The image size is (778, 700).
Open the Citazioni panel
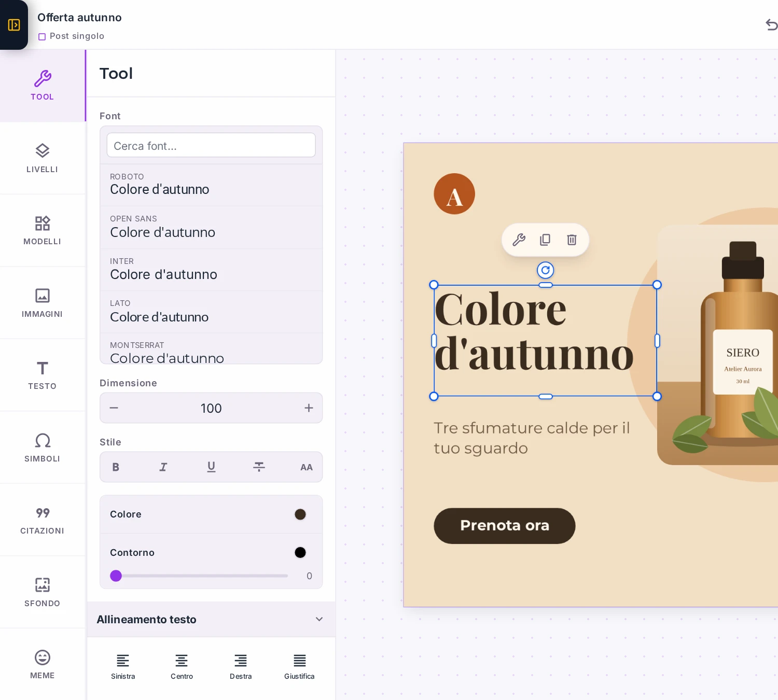[x=43, y=520]
